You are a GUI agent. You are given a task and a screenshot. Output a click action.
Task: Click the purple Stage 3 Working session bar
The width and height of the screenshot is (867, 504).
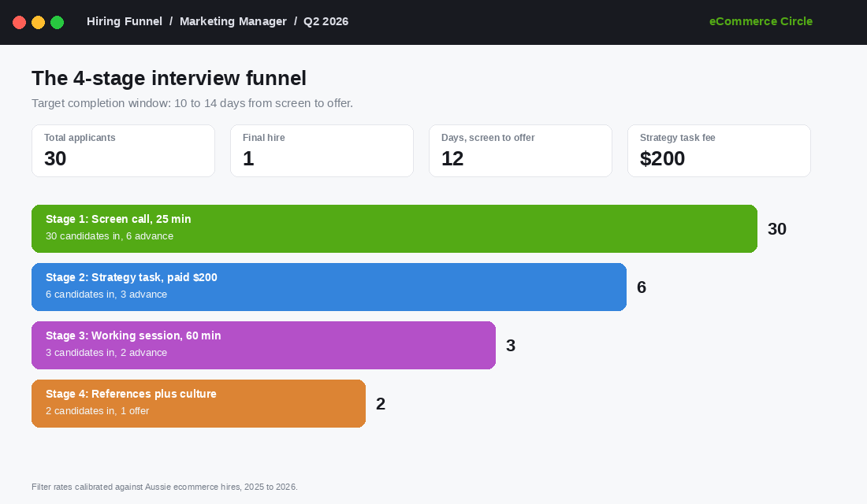click(x=263, y=346)
